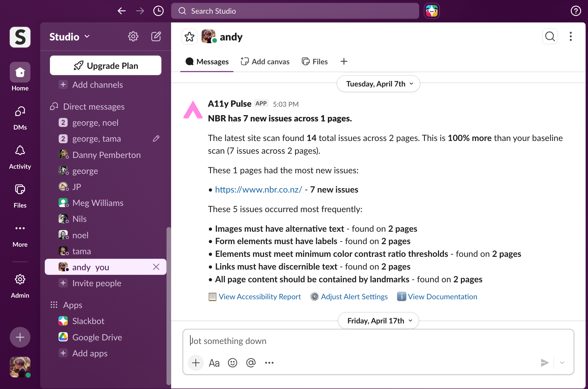This screenshot has width=588, height=389.
Task: Go to Home in the sidebar
Action: coord(20,77)
